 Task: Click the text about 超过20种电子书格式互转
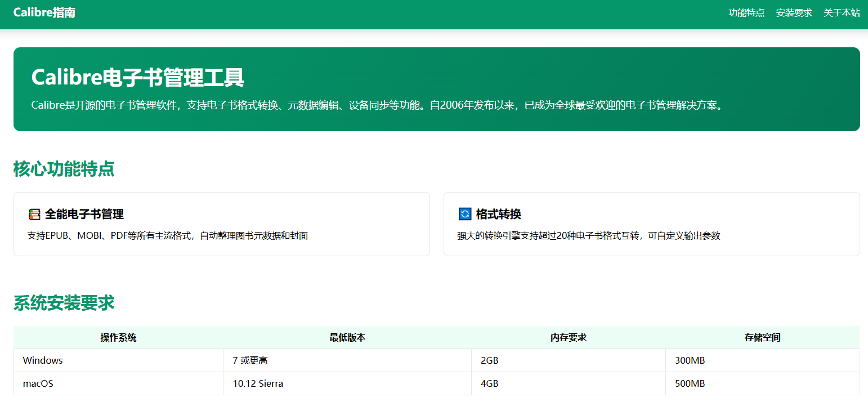tap(589, 236)
